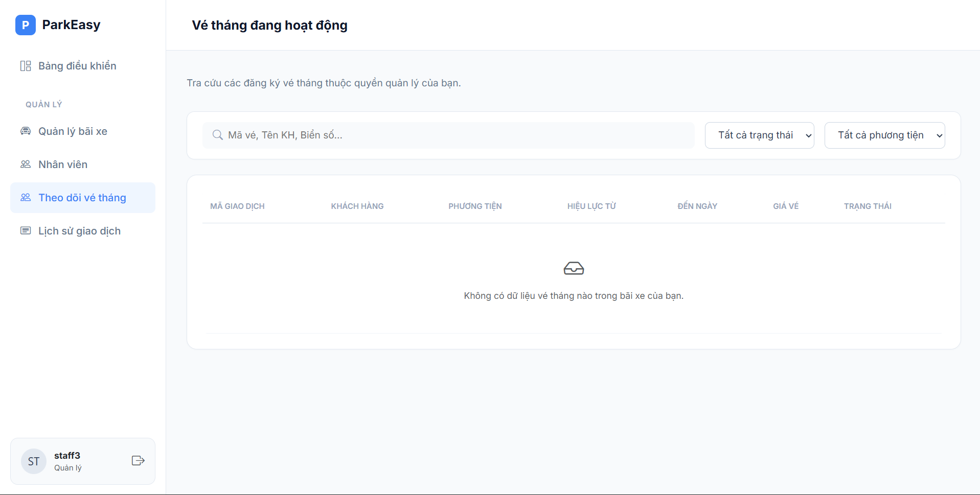980x495 pixels.
Task: Click the ParkEasy blue P logo
Action: click(x=26, y=25)
